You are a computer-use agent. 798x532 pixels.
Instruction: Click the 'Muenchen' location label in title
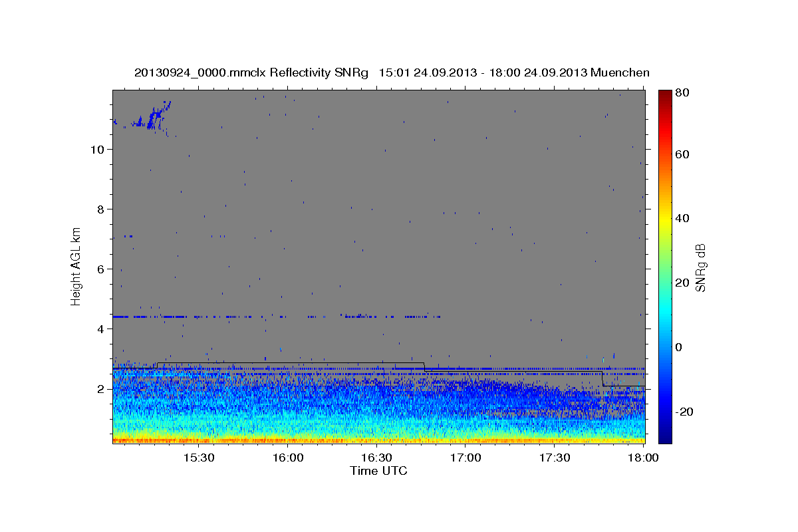point(620,72)
